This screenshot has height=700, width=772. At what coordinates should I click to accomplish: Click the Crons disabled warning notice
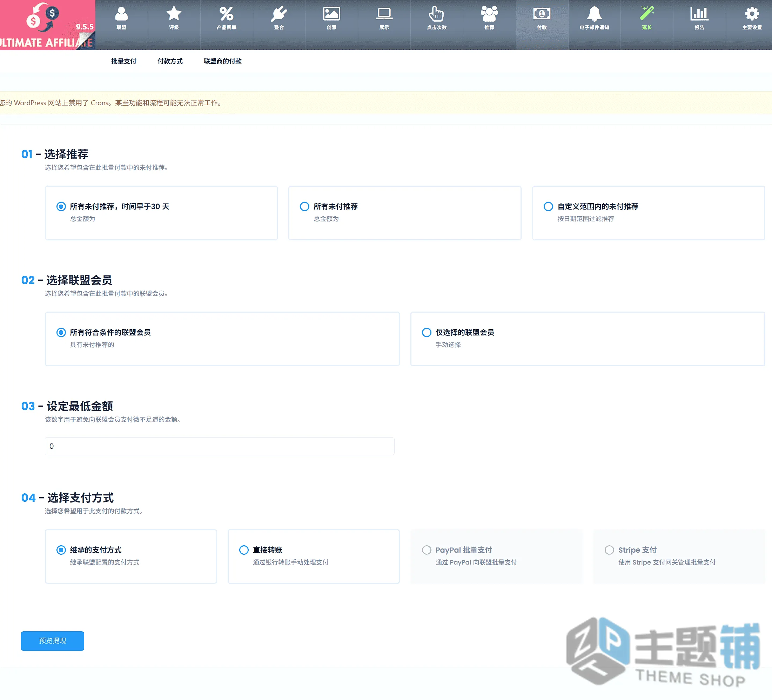(386, 103)
